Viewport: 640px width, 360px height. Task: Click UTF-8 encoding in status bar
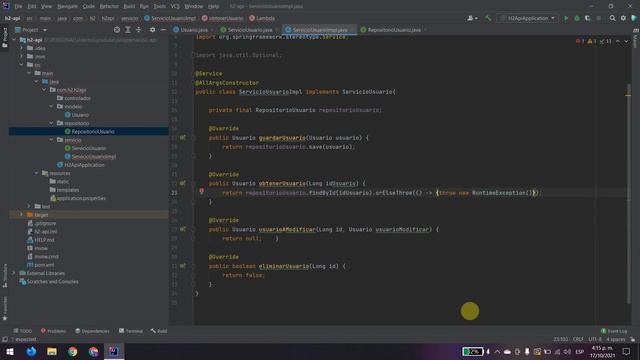click(595, 339)
